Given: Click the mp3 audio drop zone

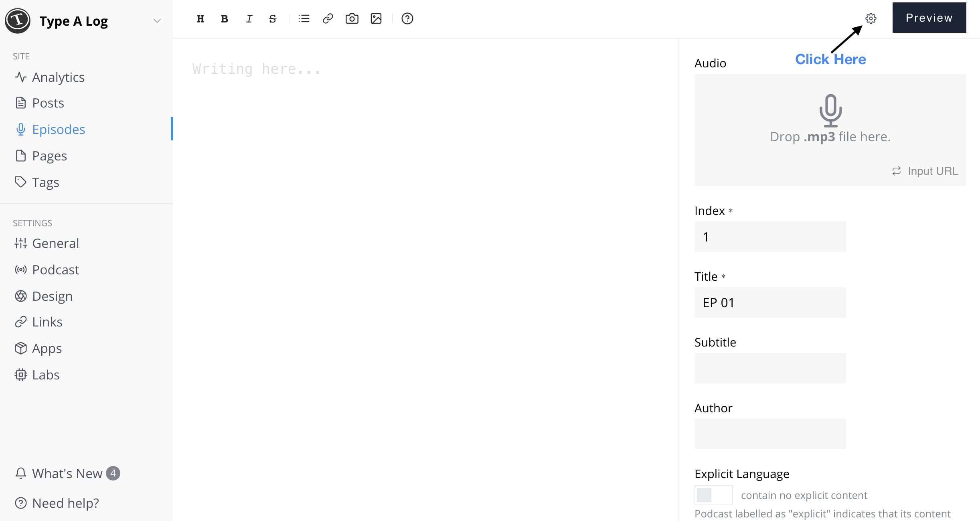Looking at the screenshot, I should pyautogui.click(x=831, y=128).
